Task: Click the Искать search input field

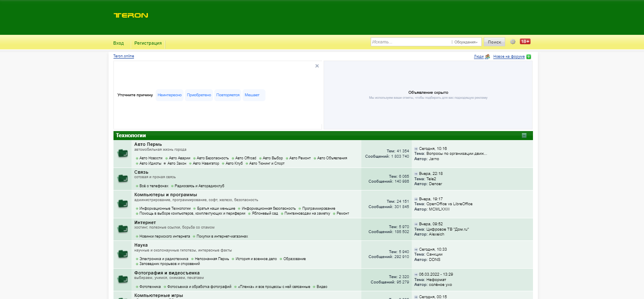Action: tap(411, 42)
